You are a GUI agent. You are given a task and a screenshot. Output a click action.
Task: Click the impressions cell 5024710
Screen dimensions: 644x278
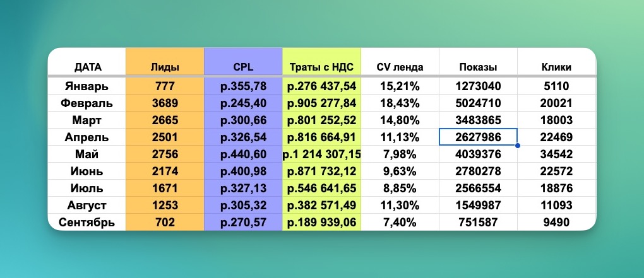click(x=478, y=103)
